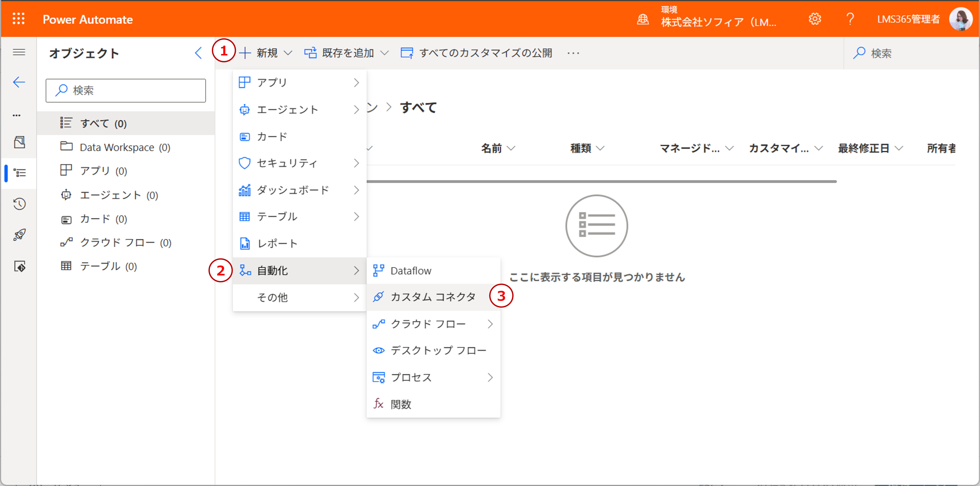This screenshot has width=980, height=486.
Task: Click すべてのカスタマイズの公開
Action: click(x=476, y=53)
